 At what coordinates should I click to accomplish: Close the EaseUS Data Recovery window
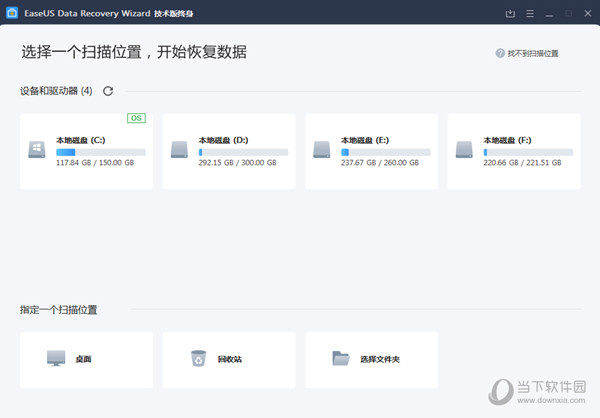tap(588, 13)
